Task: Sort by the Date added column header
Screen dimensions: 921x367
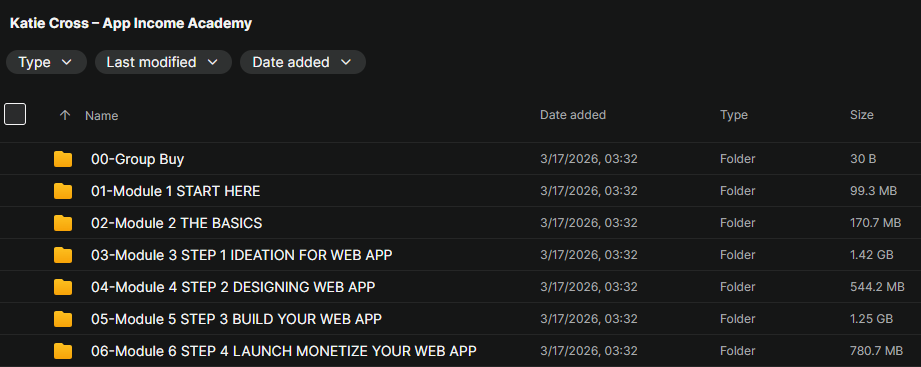Action: click(573, 115)
